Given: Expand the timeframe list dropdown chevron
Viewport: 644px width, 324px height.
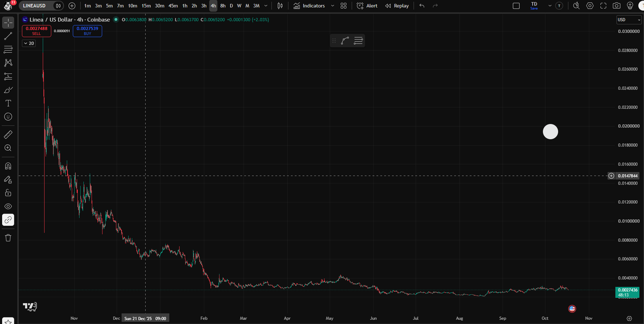Looking at the screenshot, I should point(266,5).
